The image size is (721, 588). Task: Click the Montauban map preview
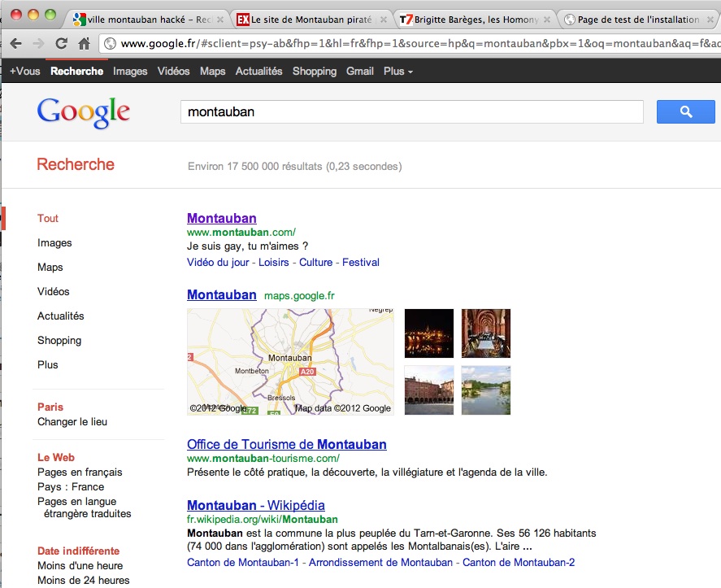290,362
